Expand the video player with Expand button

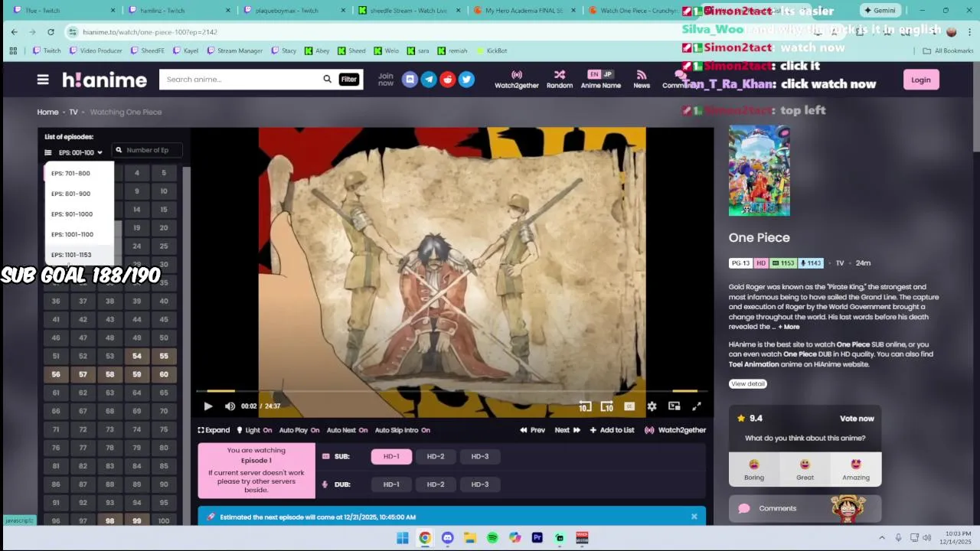[x=214, y=430]
